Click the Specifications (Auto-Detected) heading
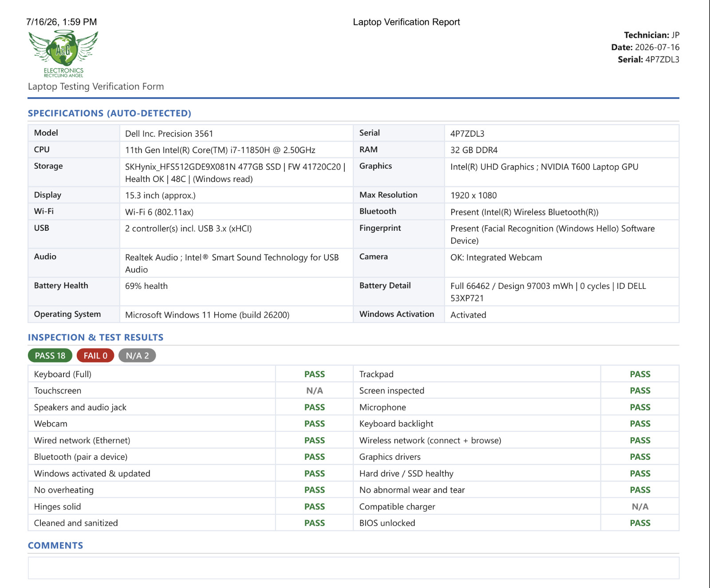The image size is (710, 588). [x=110, y=113]
